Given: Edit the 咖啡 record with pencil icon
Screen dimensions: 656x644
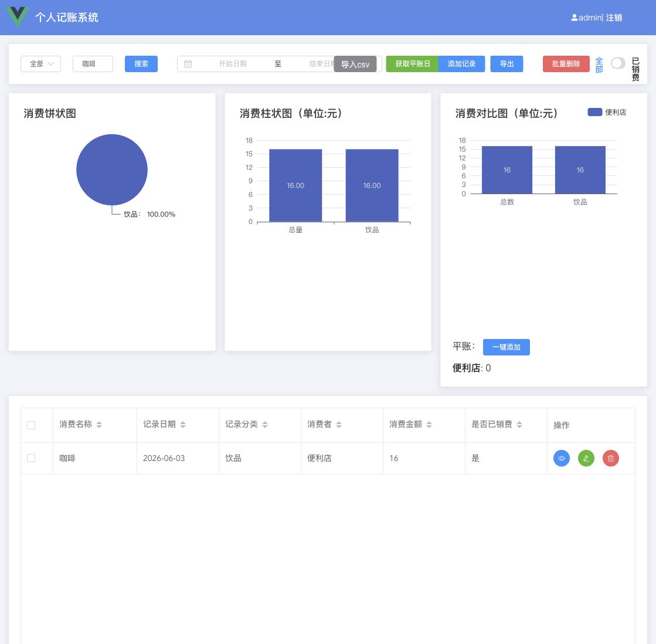Looking at the screenshot, I should point(586,458).
